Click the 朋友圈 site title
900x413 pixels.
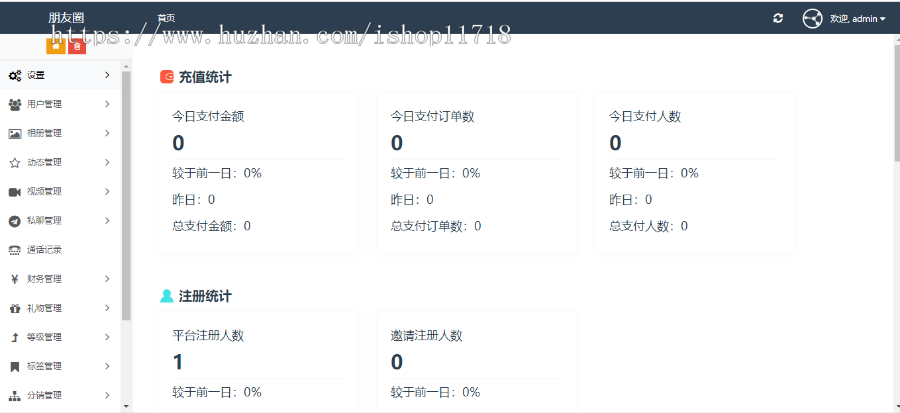pos(66,18)
